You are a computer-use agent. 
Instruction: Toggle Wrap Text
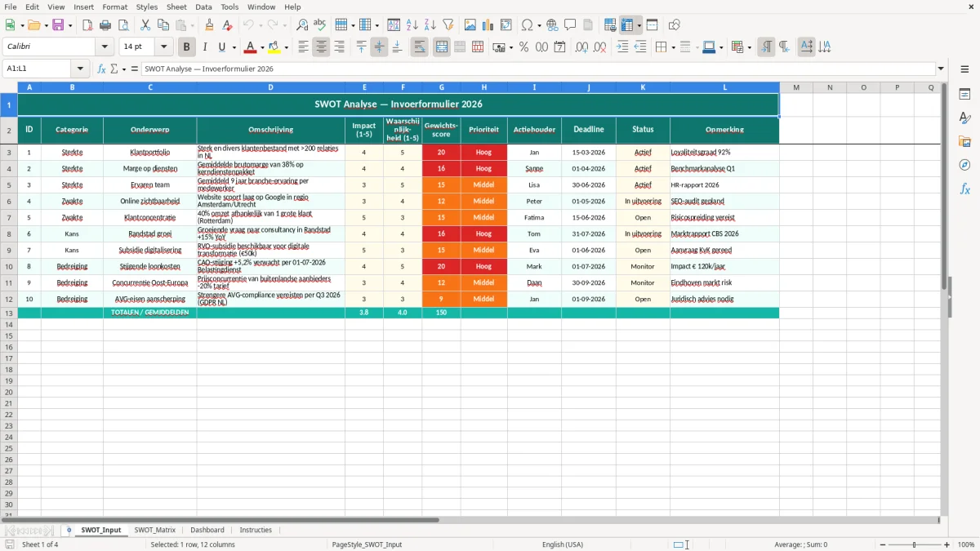tap(419, 47)
